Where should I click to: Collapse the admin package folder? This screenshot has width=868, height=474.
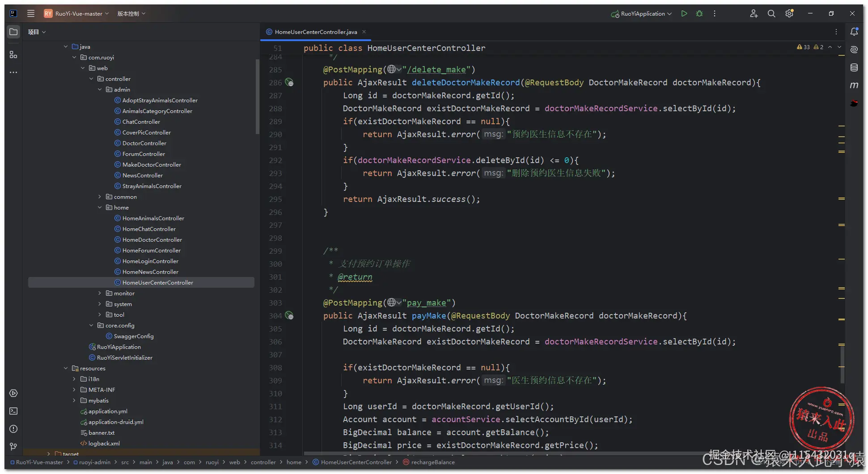100,90
